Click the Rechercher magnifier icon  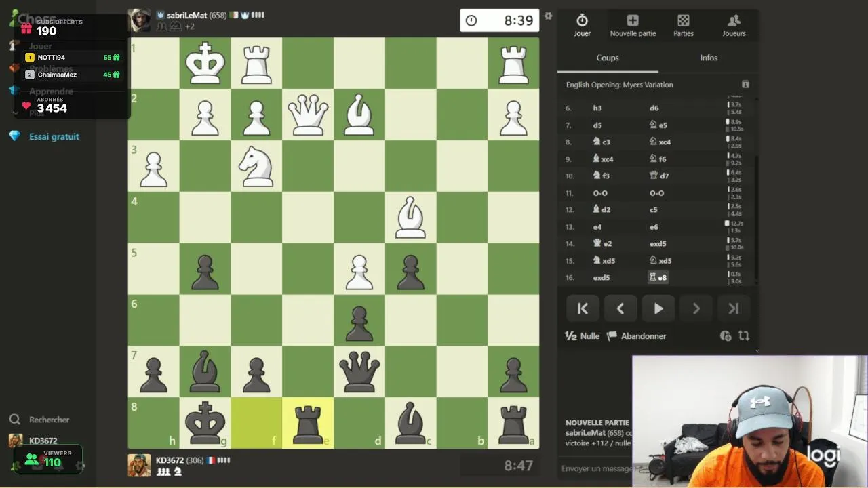click(14, 420)
